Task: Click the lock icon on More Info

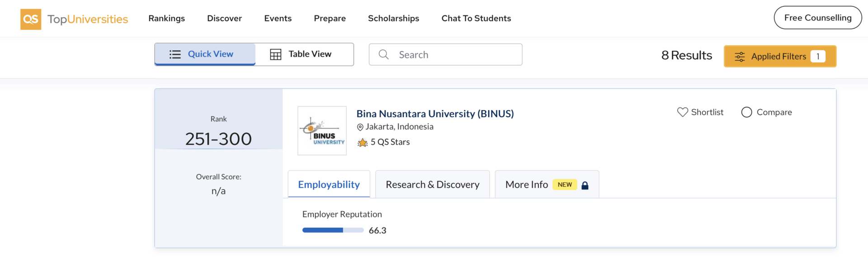Action: point(585,185)
